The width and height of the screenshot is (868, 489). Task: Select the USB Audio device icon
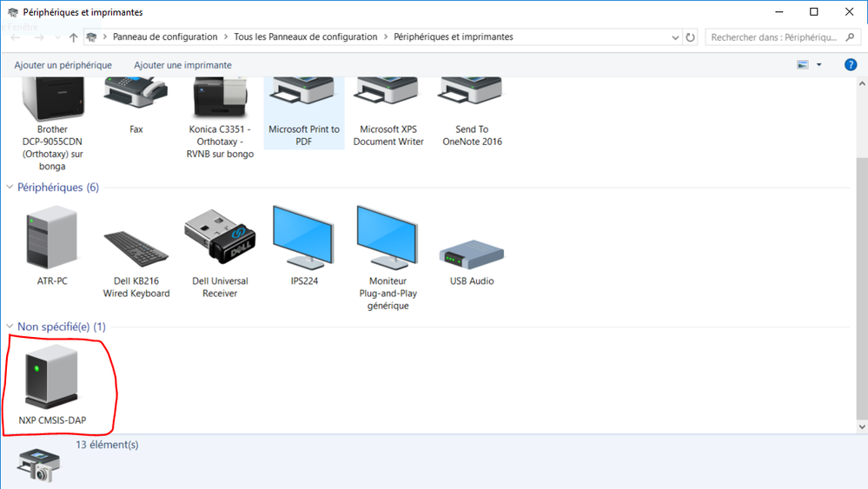(x=472, y=254)
